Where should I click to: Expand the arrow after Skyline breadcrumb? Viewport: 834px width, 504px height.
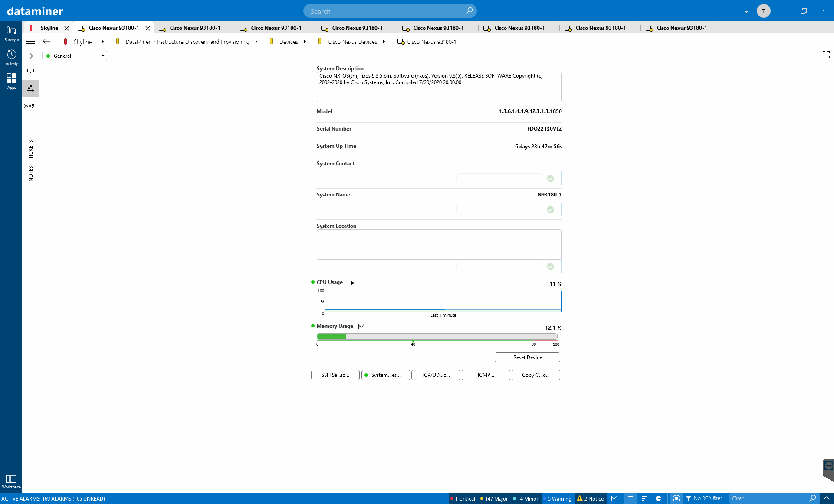click(102, 42)
